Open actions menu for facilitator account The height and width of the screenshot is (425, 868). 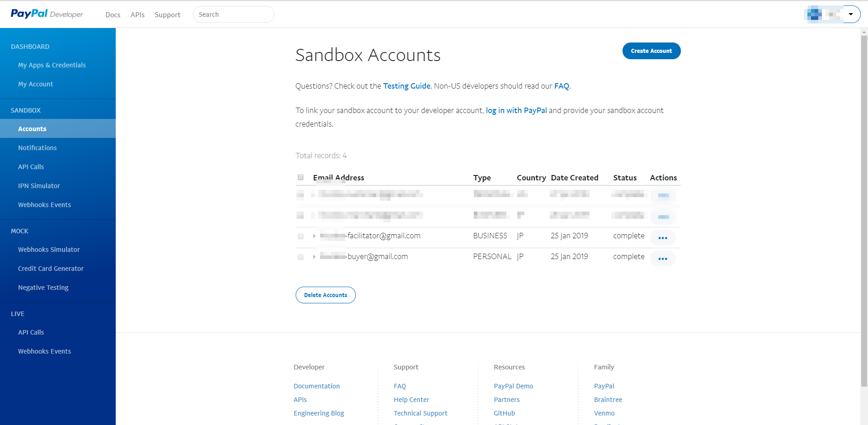663,238
